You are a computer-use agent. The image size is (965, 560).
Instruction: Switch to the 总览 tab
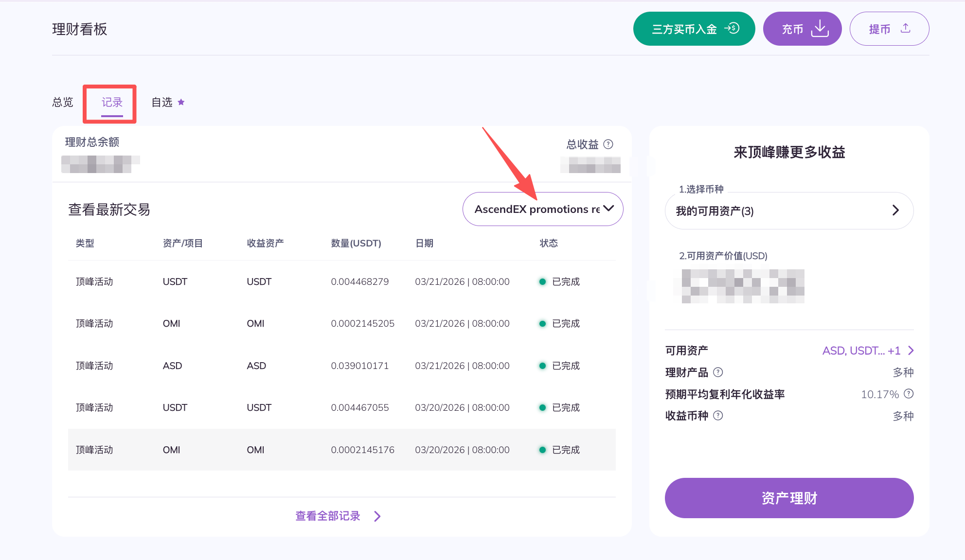pos(63,102)
